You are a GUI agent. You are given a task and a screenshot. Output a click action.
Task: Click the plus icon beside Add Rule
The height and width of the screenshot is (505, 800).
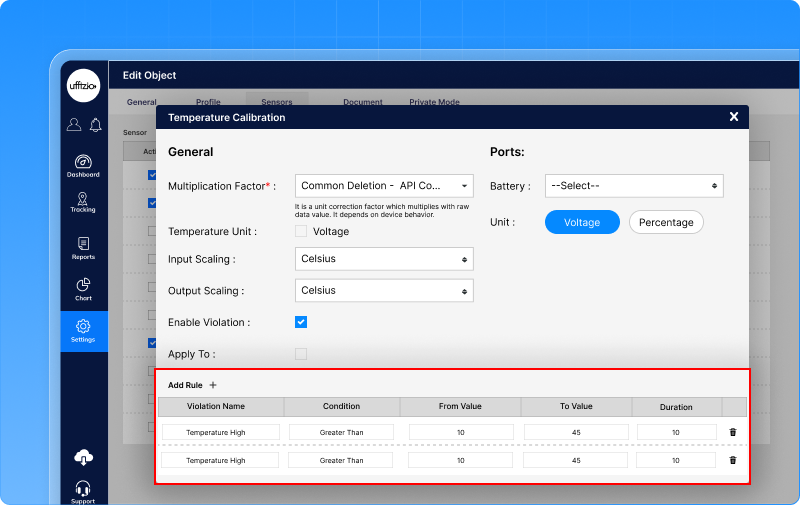212,385
